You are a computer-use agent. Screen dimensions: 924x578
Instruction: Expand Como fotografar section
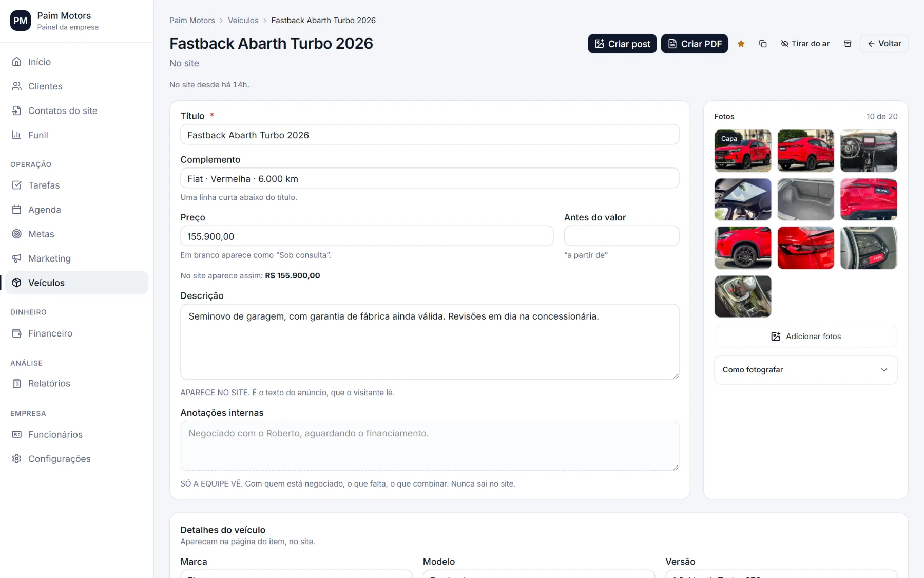pos(806,370)
